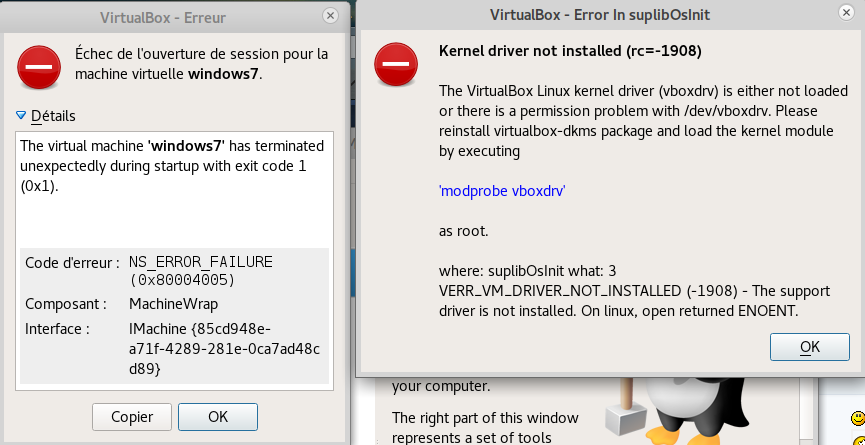Click the MachineWrap component value
This screenshot has height=445, width=865.
tap(173, 303)
